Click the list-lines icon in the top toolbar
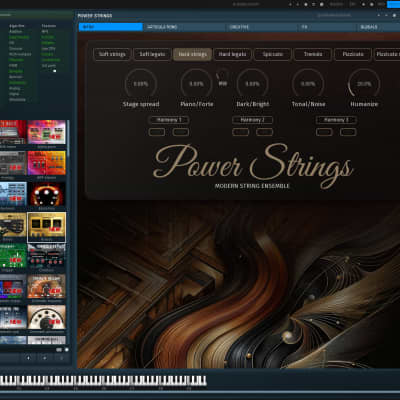400x400 pixels. tap(314, 4)
